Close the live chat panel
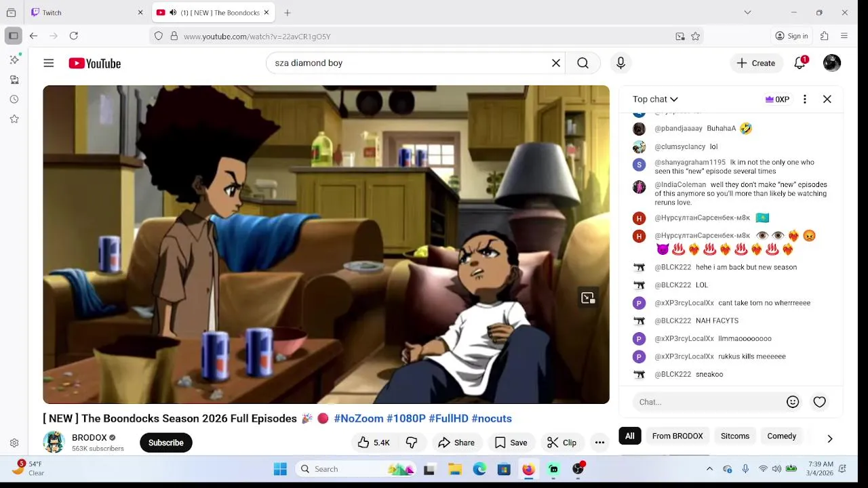This screenshot has width=868, height=488. pos(827,99)
